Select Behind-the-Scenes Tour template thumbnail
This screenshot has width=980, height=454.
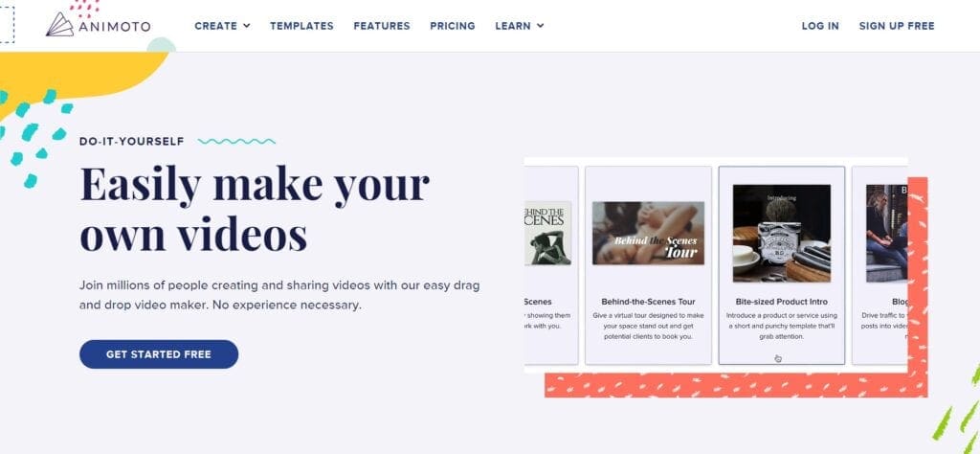tap(648, 234)
